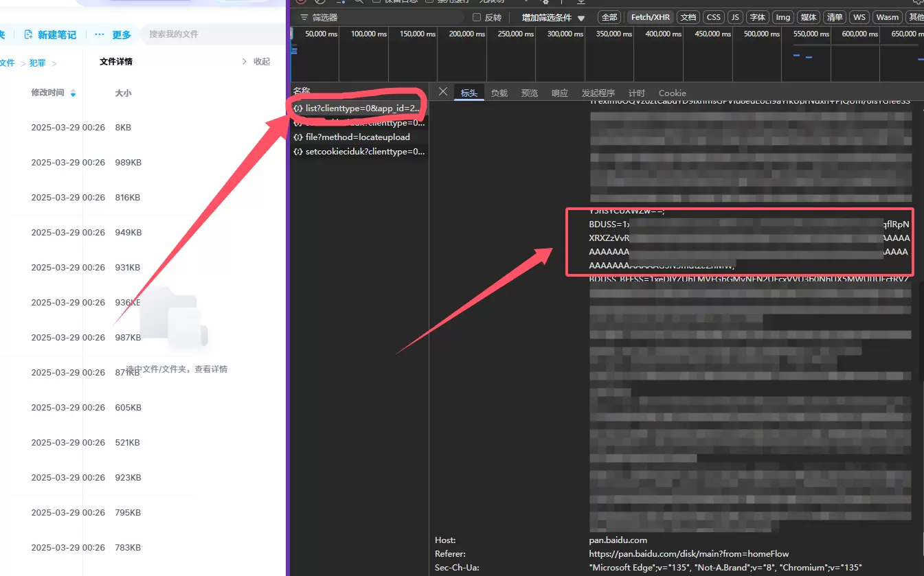924x576 pixels.
Task: Enable the Fetch/XHR filter toggle
Action: 650,17
